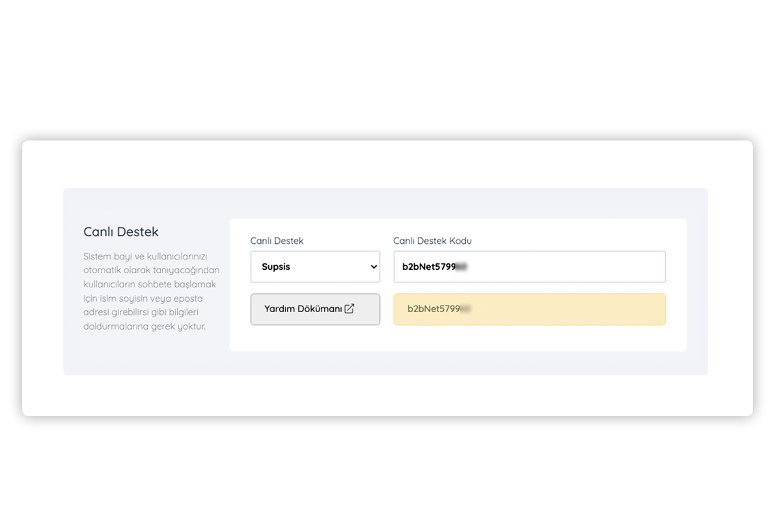Open the Canlı Destek provider dropdown
The height and width of the screenshot is (532, 781).
pos(315,267)
